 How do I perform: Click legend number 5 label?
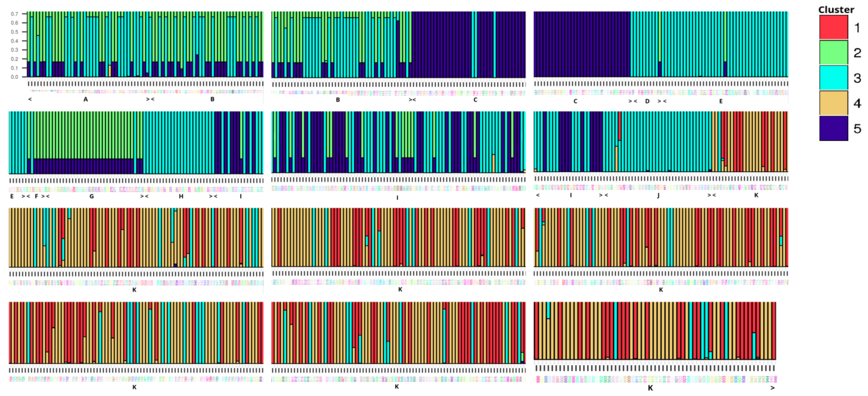[857, 129]
